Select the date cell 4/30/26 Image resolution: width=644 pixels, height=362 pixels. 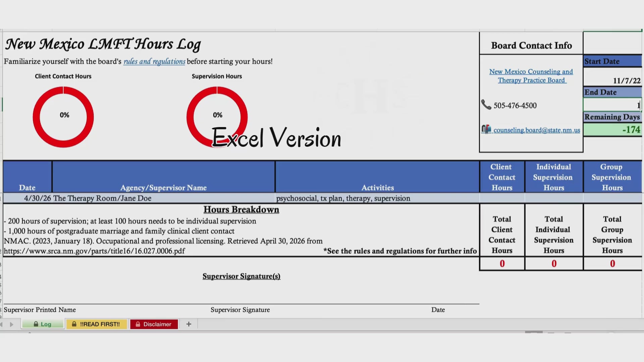[x=28, y=198]
